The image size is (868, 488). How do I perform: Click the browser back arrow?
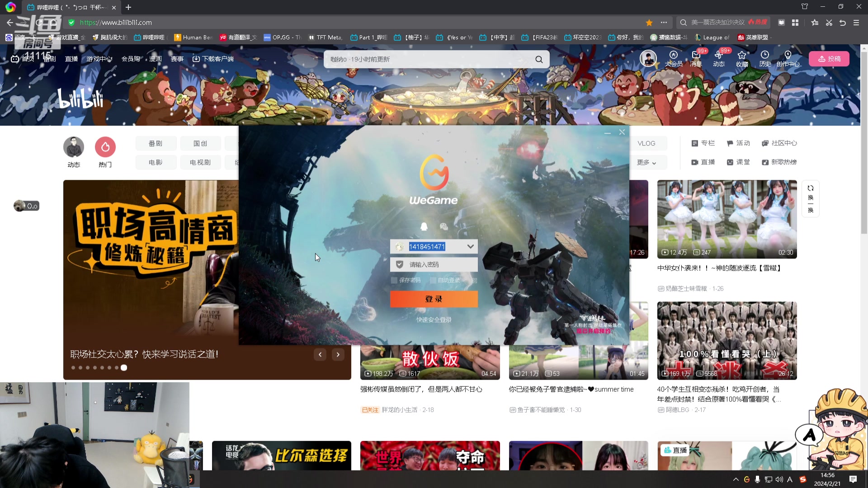click(x=10, y=23)
